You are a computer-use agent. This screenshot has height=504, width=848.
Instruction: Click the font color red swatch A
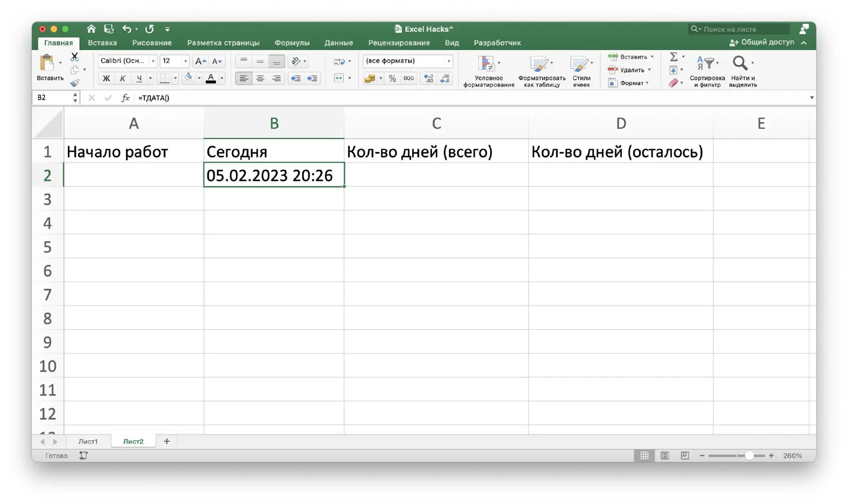[211, 79]
